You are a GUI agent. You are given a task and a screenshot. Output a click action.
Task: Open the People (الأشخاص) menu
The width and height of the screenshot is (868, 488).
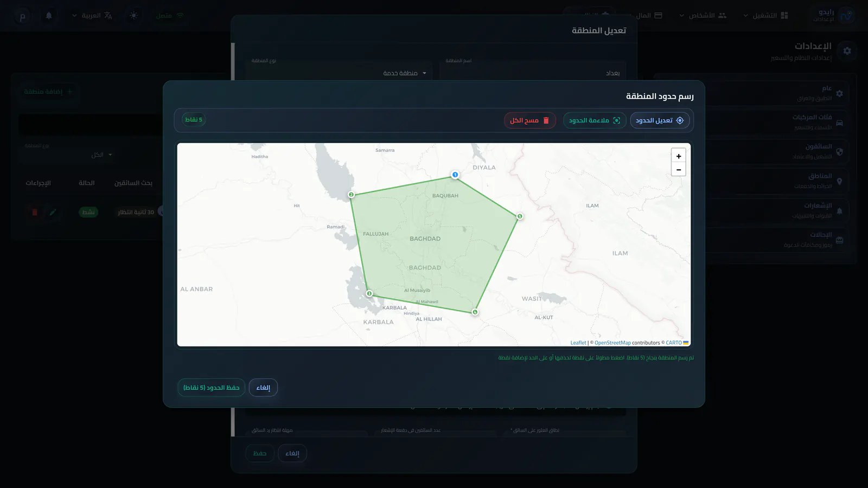pyautogui.click(x=703, y=15)
